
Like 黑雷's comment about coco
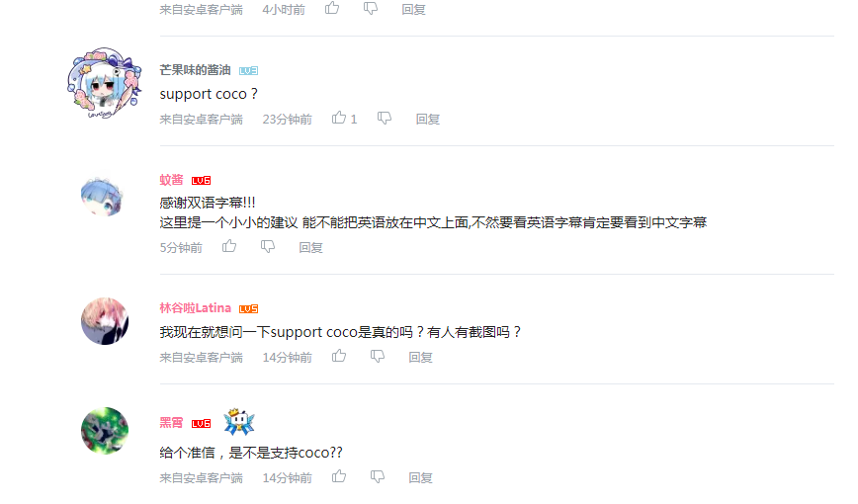339,476
